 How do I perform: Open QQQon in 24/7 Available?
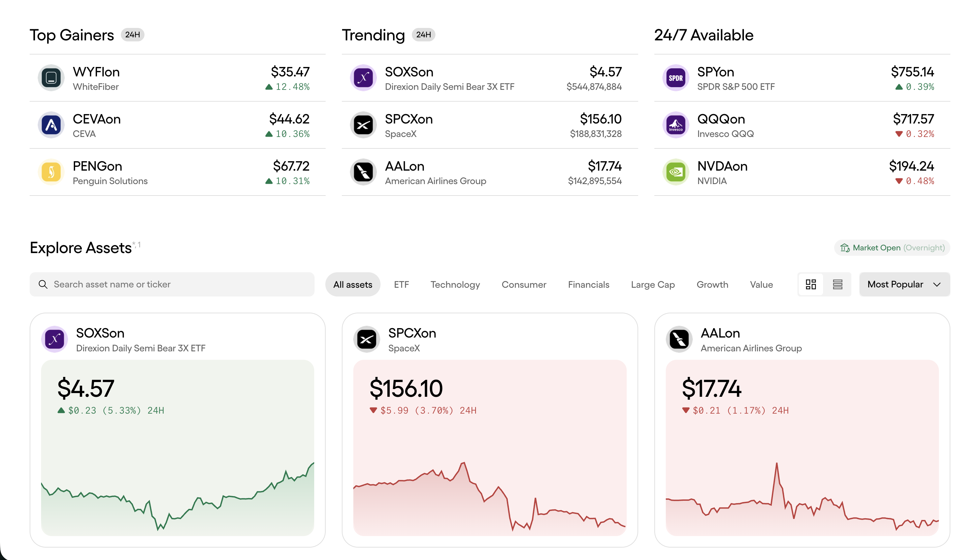pyautogui.click(x=802, y=125)
